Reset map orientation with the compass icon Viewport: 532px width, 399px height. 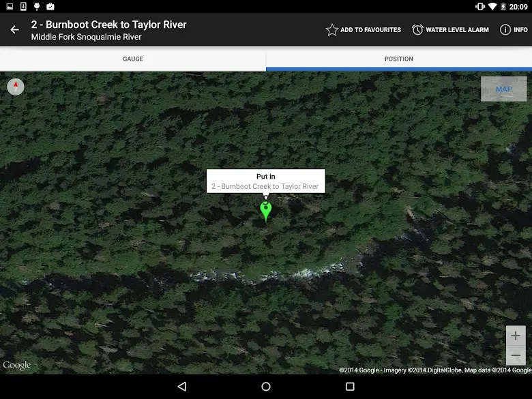16,87
